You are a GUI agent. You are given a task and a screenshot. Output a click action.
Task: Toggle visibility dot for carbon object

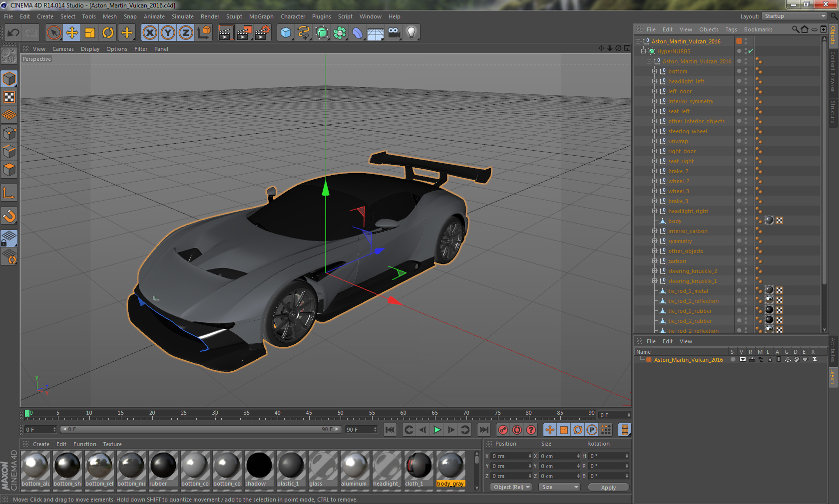click(x=739, y=260)
